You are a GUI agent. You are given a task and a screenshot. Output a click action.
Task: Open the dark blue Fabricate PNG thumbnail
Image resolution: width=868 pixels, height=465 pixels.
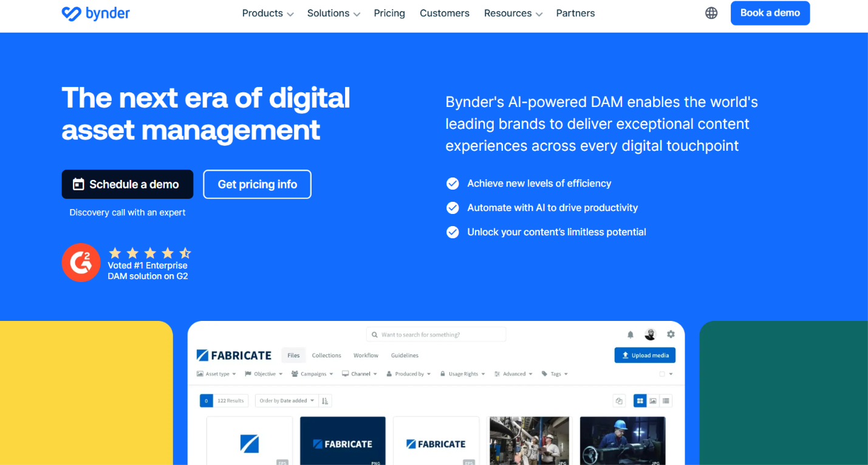coord(343,441)
